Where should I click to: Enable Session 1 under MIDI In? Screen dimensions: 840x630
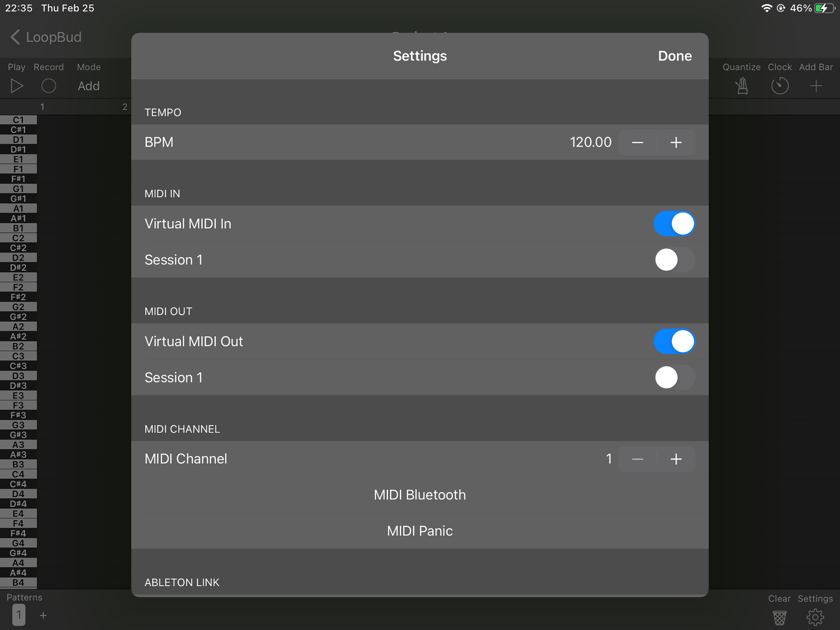pos(674,260)
